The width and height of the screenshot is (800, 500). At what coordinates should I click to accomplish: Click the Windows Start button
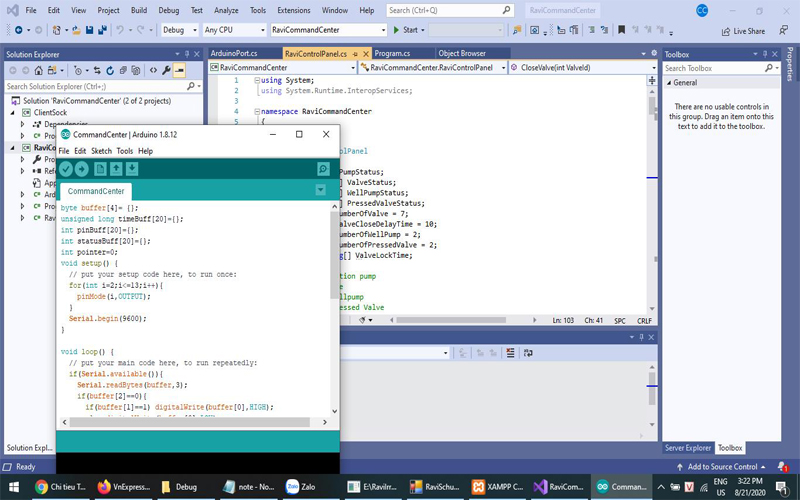[x=14, y=487]
